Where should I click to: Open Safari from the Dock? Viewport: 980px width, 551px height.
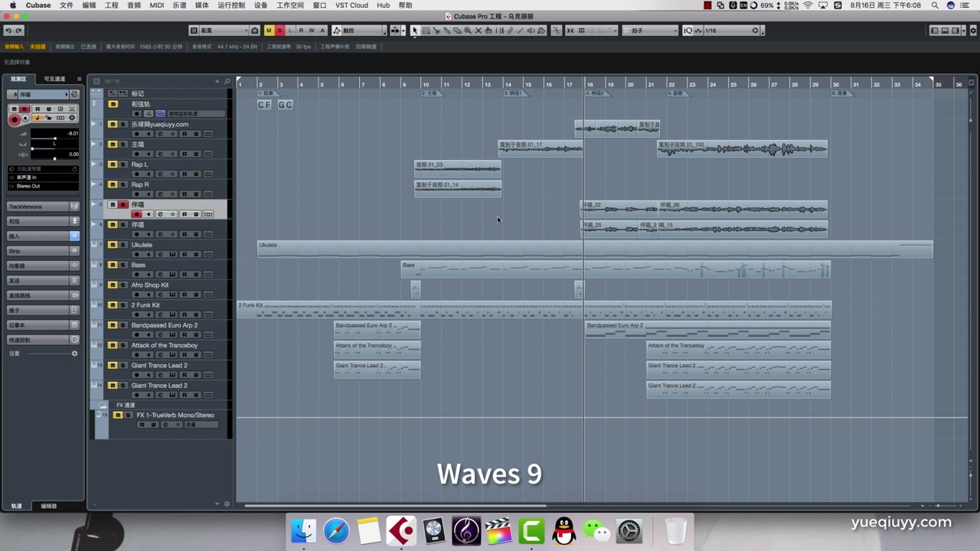336,530
